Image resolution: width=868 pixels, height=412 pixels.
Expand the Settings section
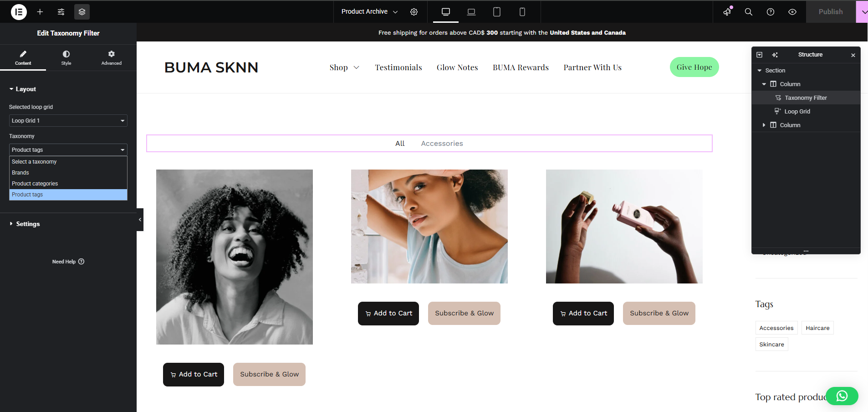click(x=25, y=224)
